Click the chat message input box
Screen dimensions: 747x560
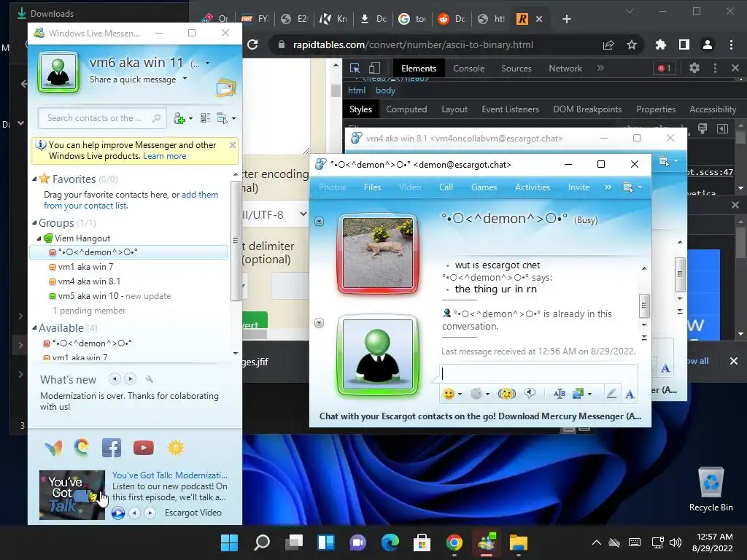pyautogui.click(x=538, y=374)
